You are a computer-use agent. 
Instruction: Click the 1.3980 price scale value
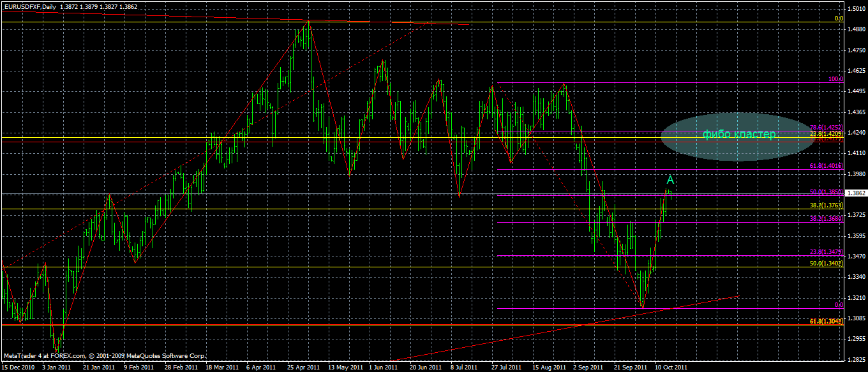tap(857, 174)
